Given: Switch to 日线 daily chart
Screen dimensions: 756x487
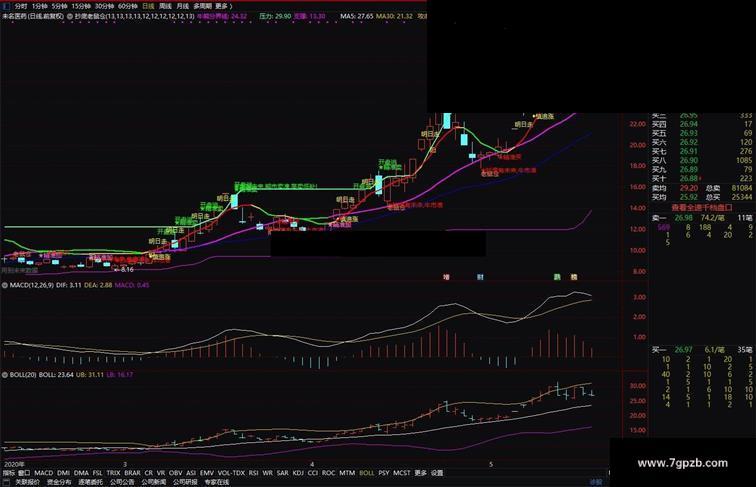Looking at the screenshot, I should click(148, 6).
